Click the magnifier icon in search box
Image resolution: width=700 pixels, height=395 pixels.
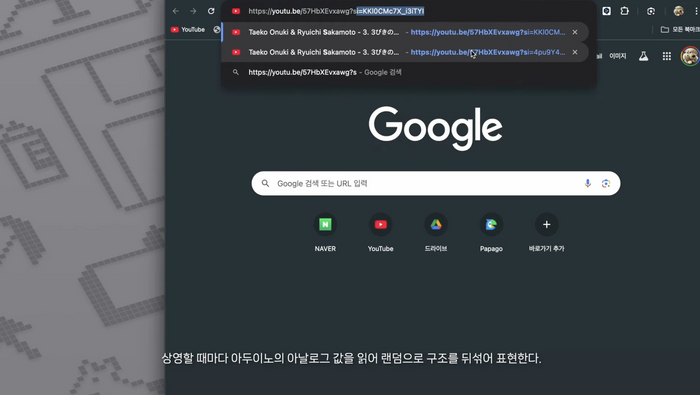[265, 183]
